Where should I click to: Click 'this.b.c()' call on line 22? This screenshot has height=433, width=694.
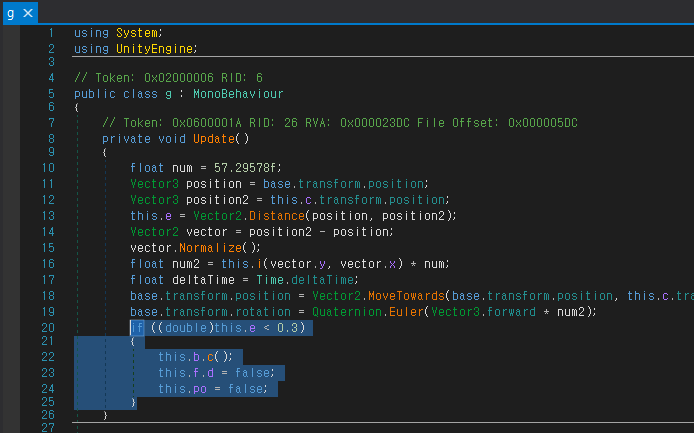(195, 357)
